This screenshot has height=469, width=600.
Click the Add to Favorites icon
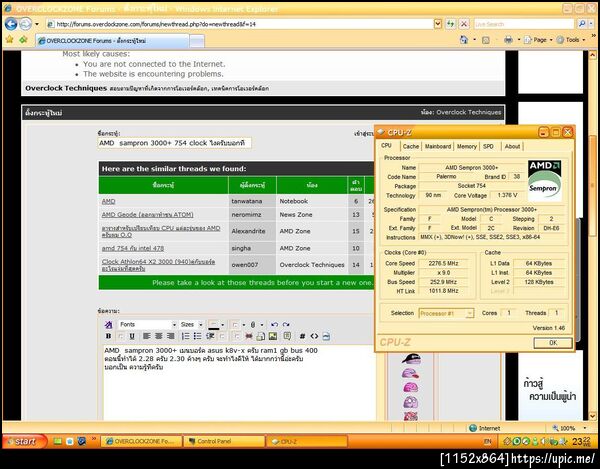(23, 39)
